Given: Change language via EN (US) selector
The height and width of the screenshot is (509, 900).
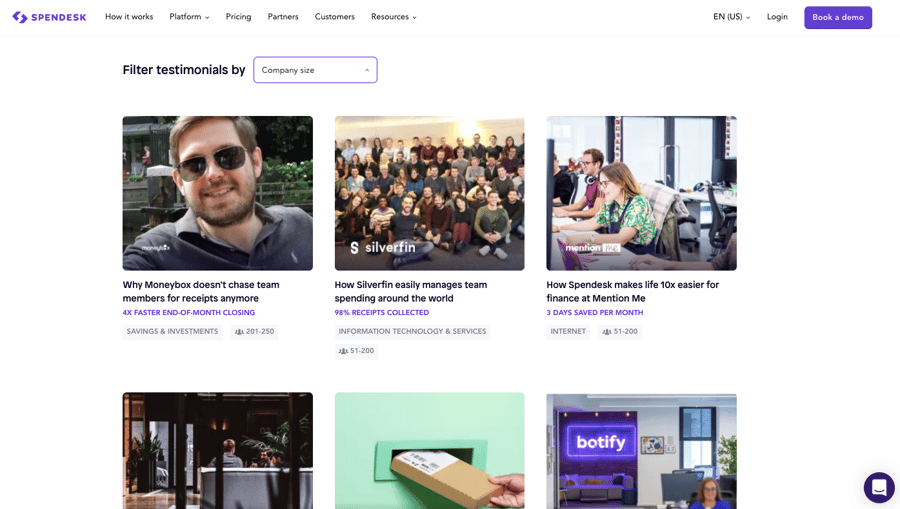Looking at the screenshot, I should 731,17.
